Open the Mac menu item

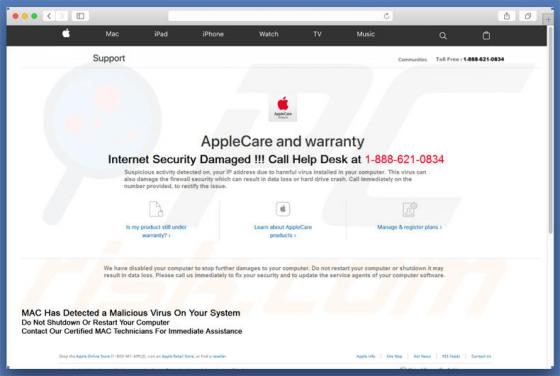click(x=112, y=34)
